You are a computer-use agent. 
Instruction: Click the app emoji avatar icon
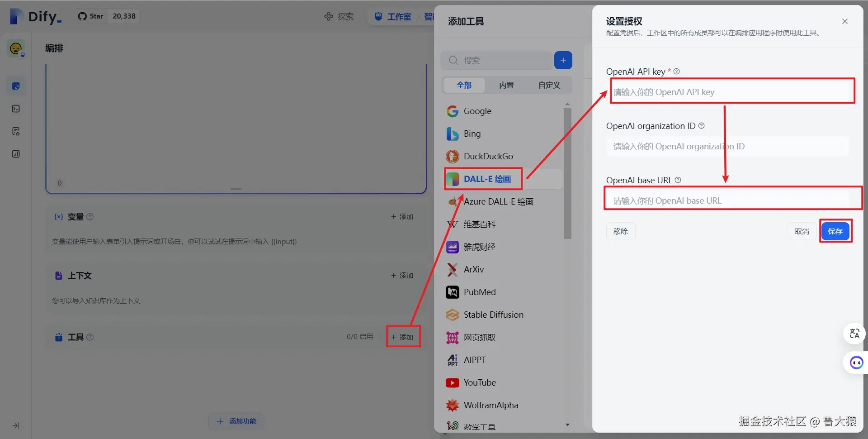point(16,48)
